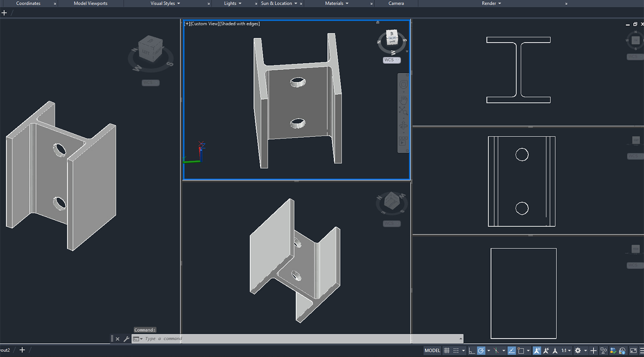Click the Render panel expander arrow
The height and width of the screenshot is (357, 644).
coord(566,3)
